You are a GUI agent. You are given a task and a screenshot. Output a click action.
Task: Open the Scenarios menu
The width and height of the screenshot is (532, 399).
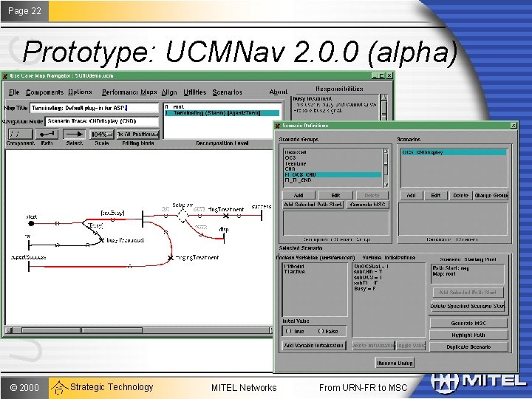pyautogui.click(x=227, y=92)
